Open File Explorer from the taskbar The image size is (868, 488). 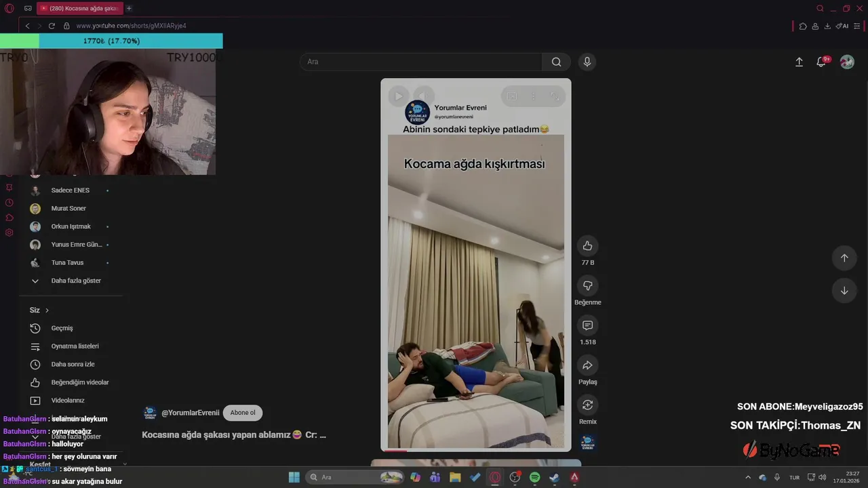[x=455, y=477]
